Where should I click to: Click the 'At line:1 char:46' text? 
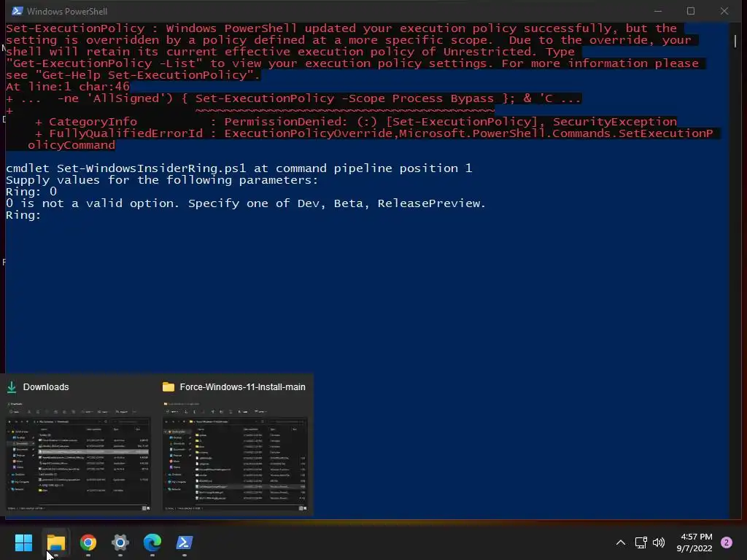[x=68, y=87]
